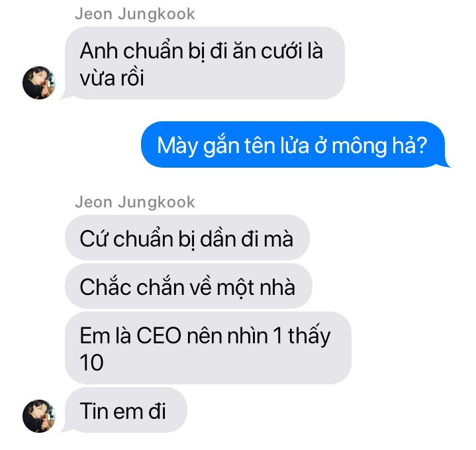Select the 'Tin em đi' message bubble
This screenshot has width=476, height=450.
click(x=126, y=410)
